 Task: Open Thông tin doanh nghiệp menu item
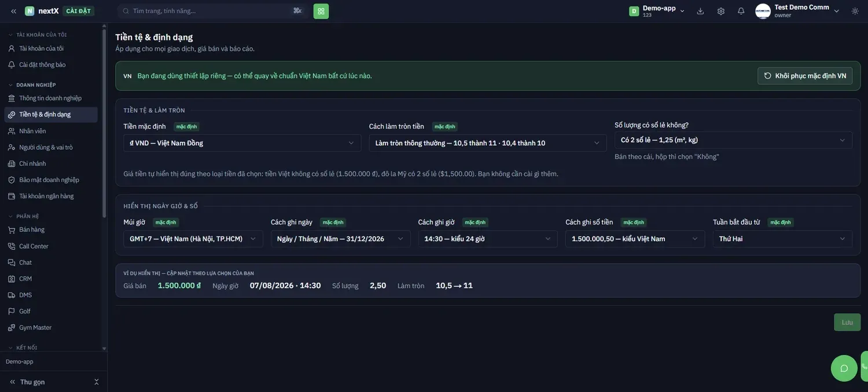point(51,98)
